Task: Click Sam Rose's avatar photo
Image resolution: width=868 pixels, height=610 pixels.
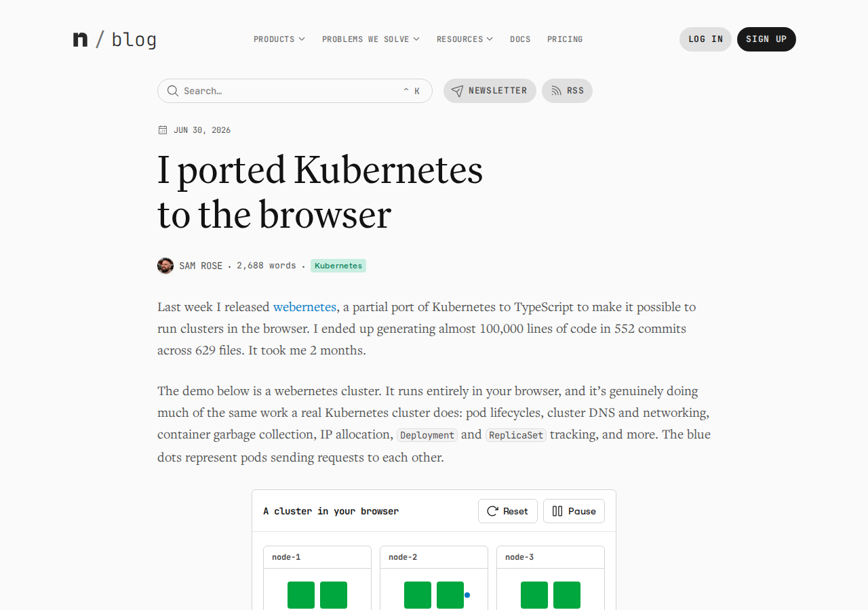Action: [165, 266]
